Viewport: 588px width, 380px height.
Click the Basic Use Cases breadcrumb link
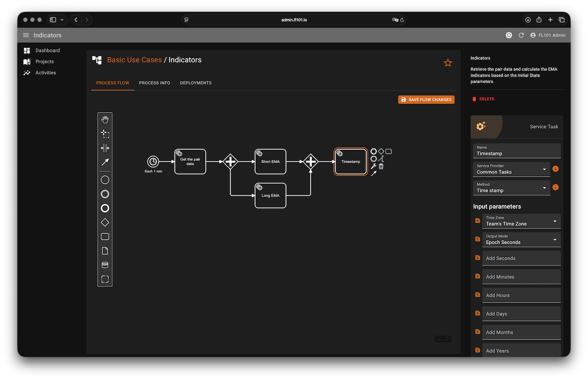tap(134, 60)
